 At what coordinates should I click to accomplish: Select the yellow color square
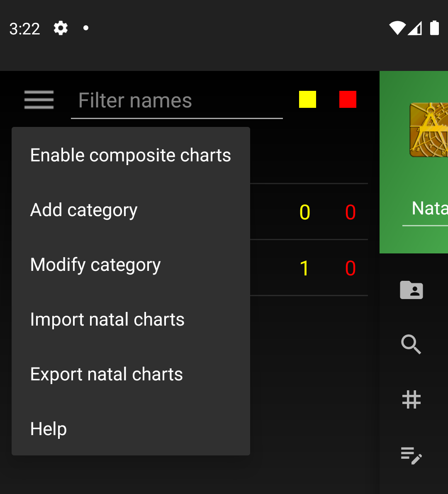[x=307, y=99]
